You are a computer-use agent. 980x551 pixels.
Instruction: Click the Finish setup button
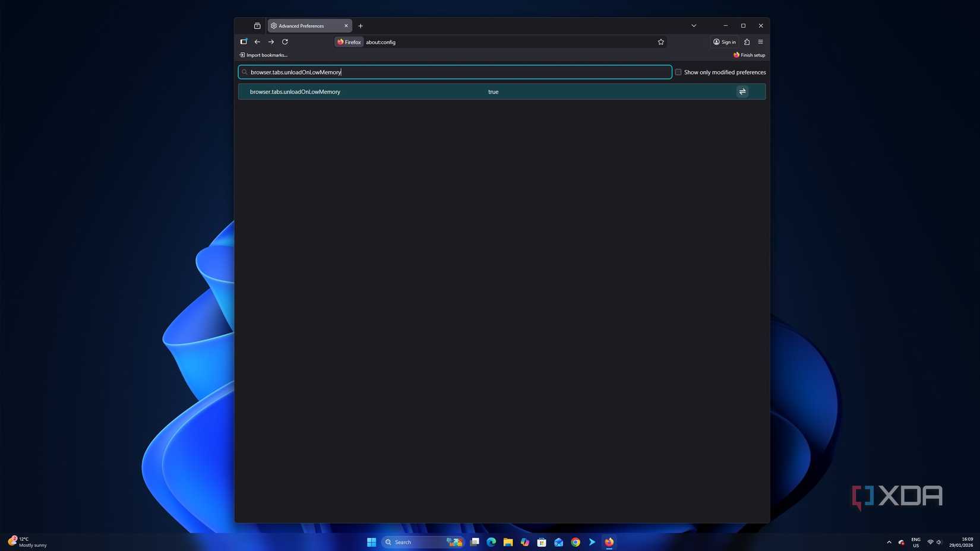tap(749, 55)
